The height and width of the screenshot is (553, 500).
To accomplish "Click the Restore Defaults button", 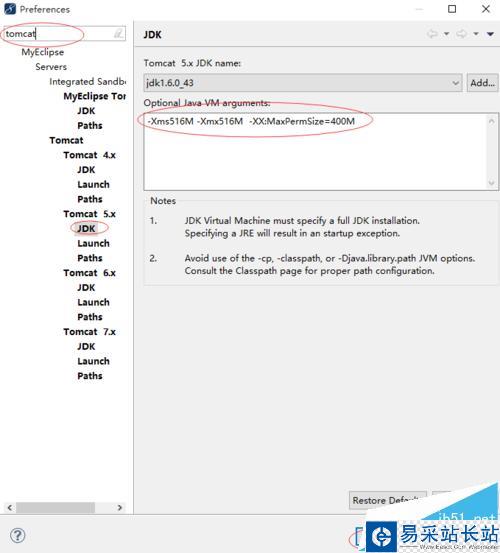I will click(x=388, y=500).
